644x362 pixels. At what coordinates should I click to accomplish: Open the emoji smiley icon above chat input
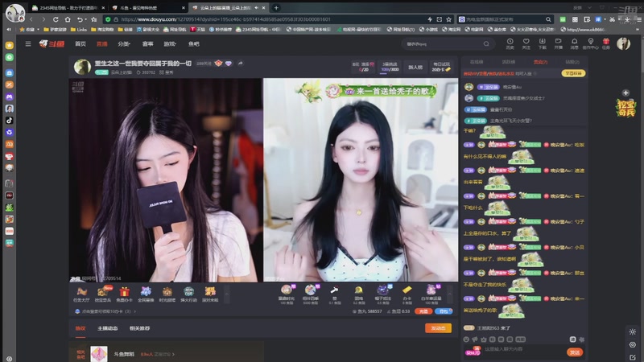point(466,339)
